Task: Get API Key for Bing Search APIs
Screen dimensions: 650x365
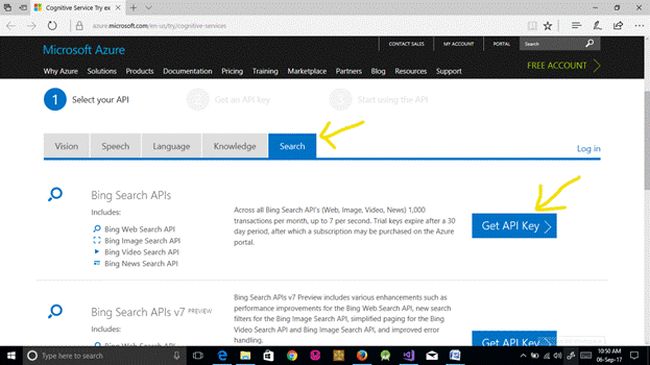Action: click(x=514, y=226)
